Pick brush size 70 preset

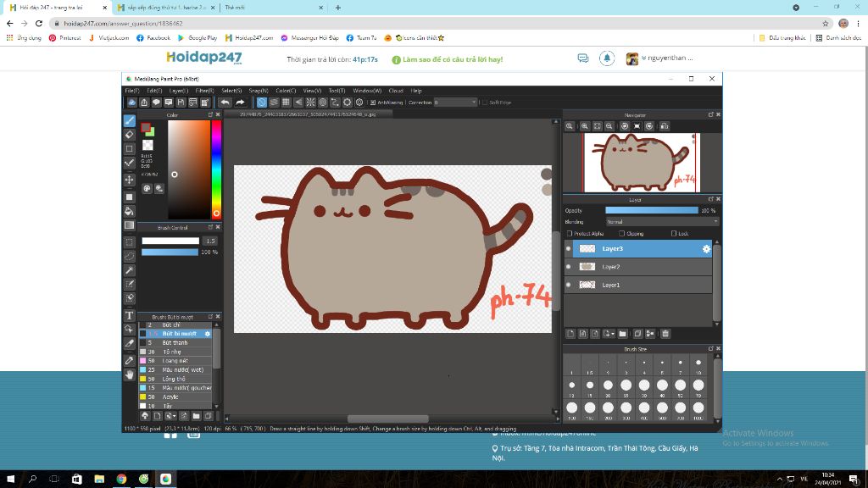point(698,385)
